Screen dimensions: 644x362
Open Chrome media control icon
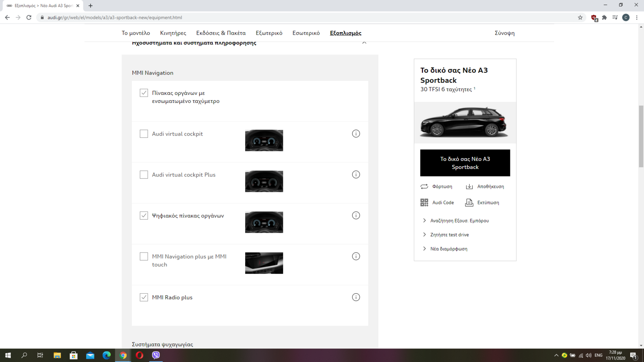(615, 17)
